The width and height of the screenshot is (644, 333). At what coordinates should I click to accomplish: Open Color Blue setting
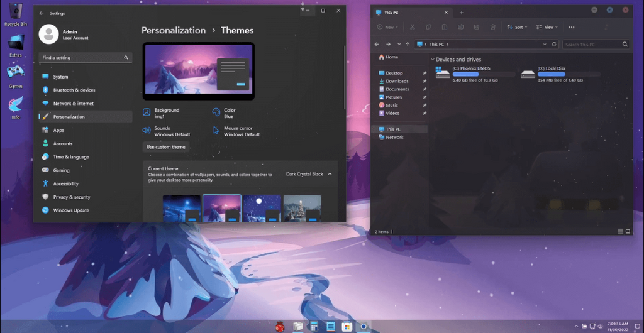point(225,113)
